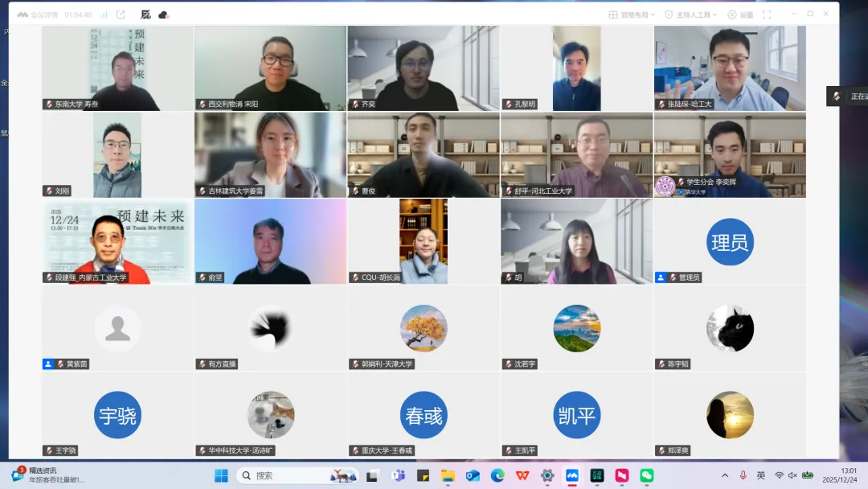Image resolution: width=868 pixels, height=489 pixels.
Task: Click the 宇骁 avatar circle
Action: (x=117, y=414)
